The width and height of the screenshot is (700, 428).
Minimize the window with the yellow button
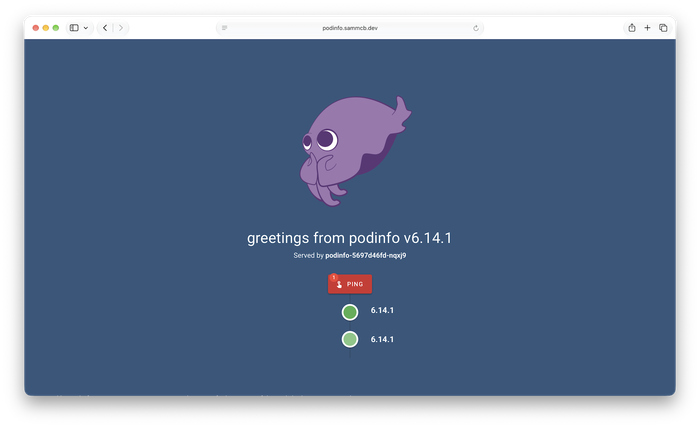coord(46,28)
